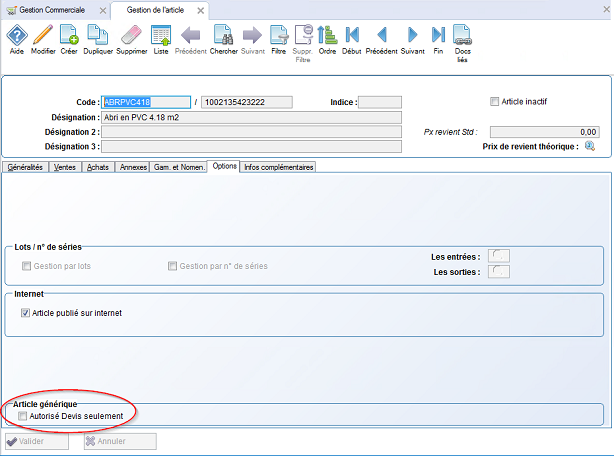The image size is (614, 456).
Task: Open the Liste view icon
Action: pyautogui.click(x=161, y=37)
